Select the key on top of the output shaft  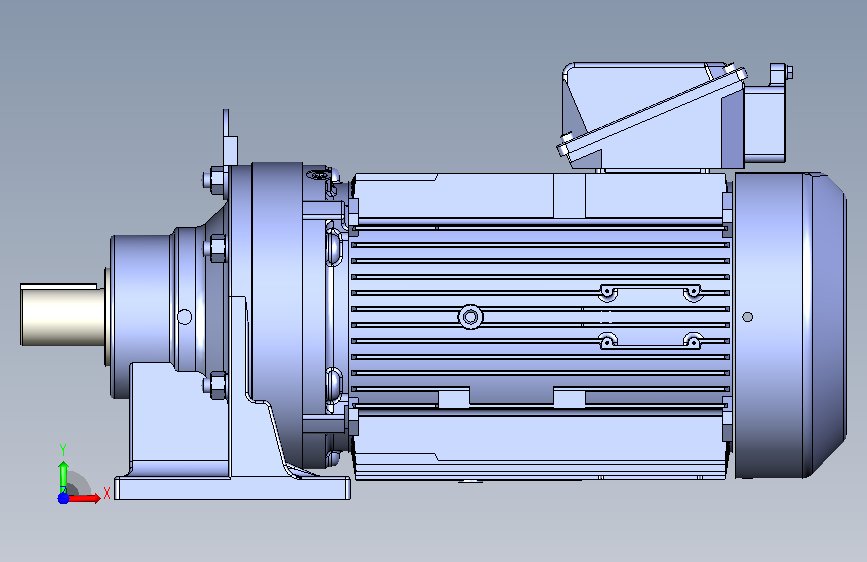pos(58,286)
